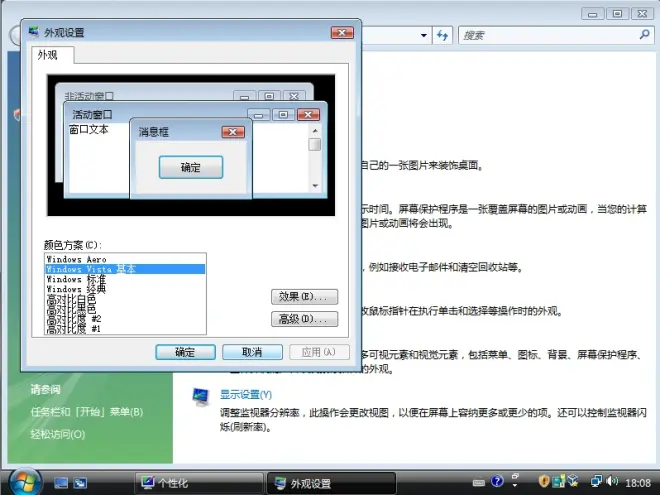Open the 效果(E)... effects button
The image size is (660, 495).
[x=304, y=297]
